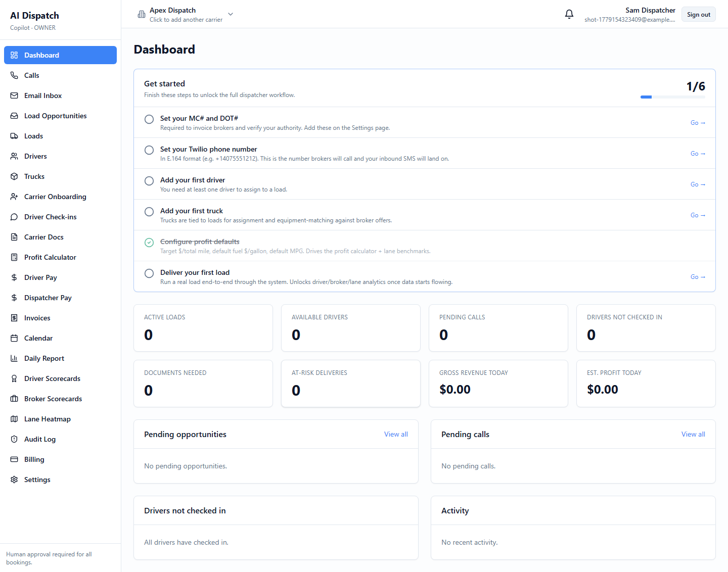Click the Get started progress bar
The height and width of the screenshot is (572, 728).
pos(673,97)
